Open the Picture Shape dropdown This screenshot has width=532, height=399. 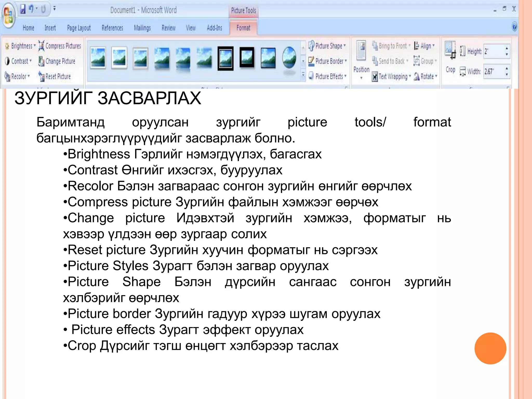click(x=327, y=46)
